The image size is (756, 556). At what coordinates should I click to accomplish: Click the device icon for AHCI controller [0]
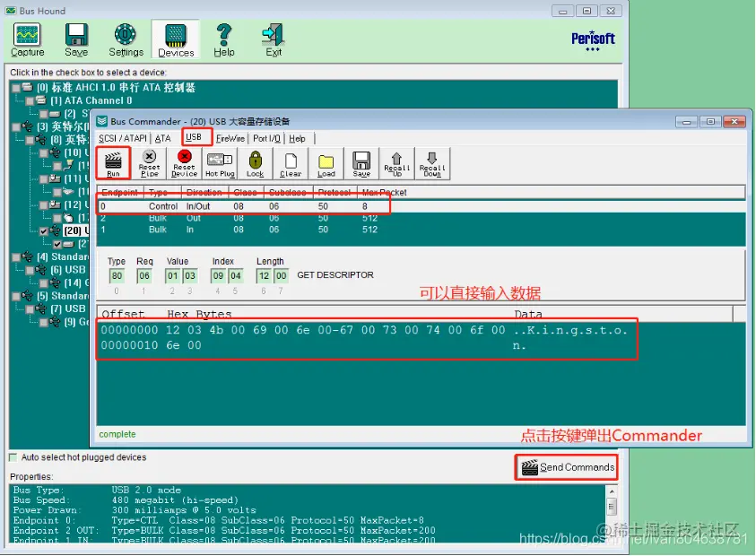(x=28, y=87)
